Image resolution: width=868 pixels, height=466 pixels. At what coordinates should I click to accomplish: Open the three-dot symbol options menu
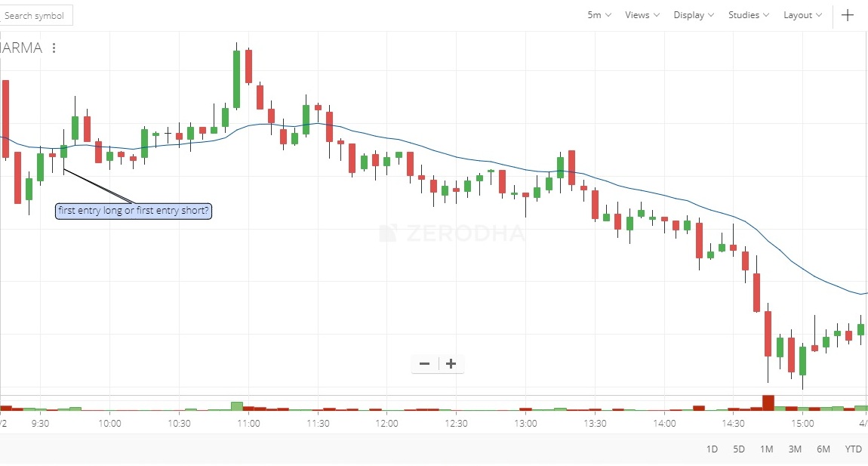(54, 48)
